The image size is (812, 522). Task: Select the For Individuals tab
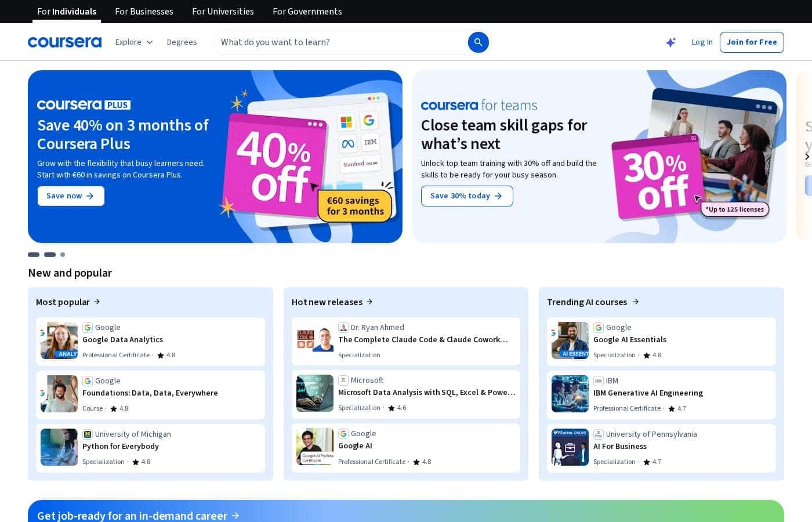[67, 12]
